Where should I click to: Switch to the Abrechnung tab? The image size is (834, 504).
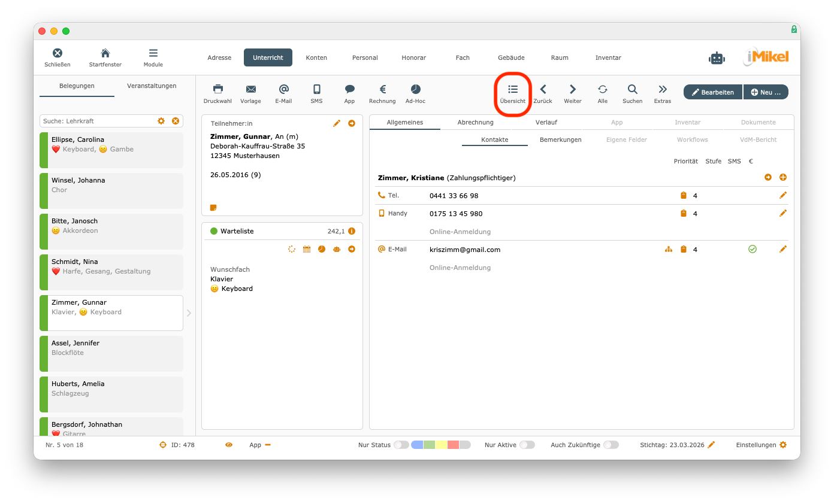click(x=475, y=122)
